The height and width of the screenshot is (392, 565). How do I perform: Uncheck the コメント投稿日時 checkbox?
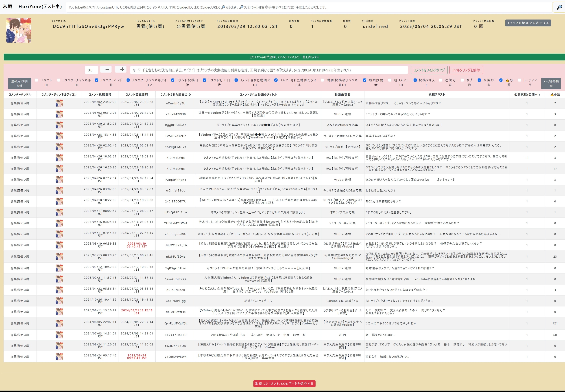click(173, 80)
